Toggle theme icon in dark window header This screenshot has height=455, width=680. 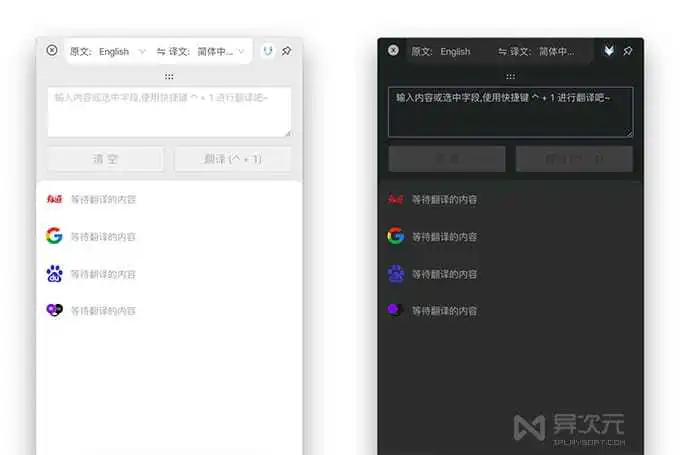(x=609, y=51)
